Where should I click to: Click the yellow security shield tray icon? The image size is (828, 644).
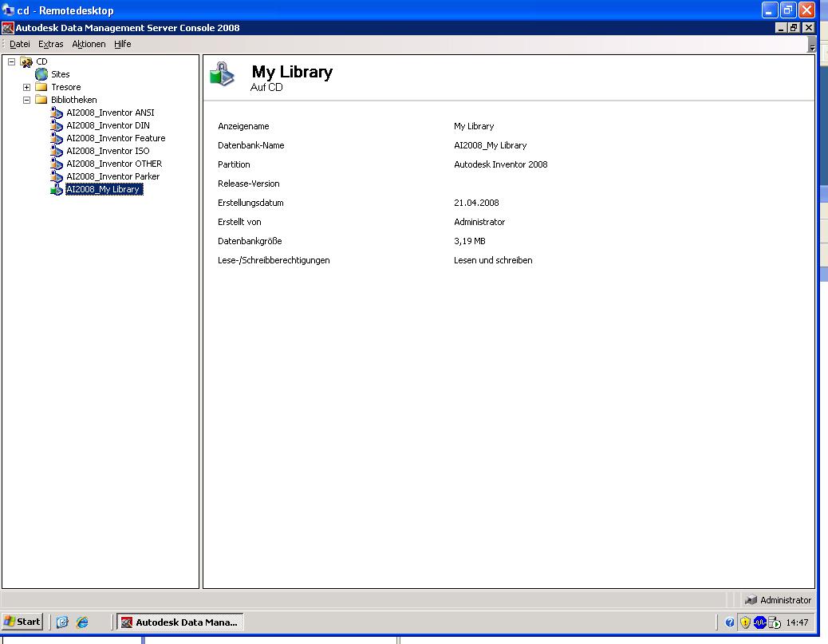(x=745, y=622)
